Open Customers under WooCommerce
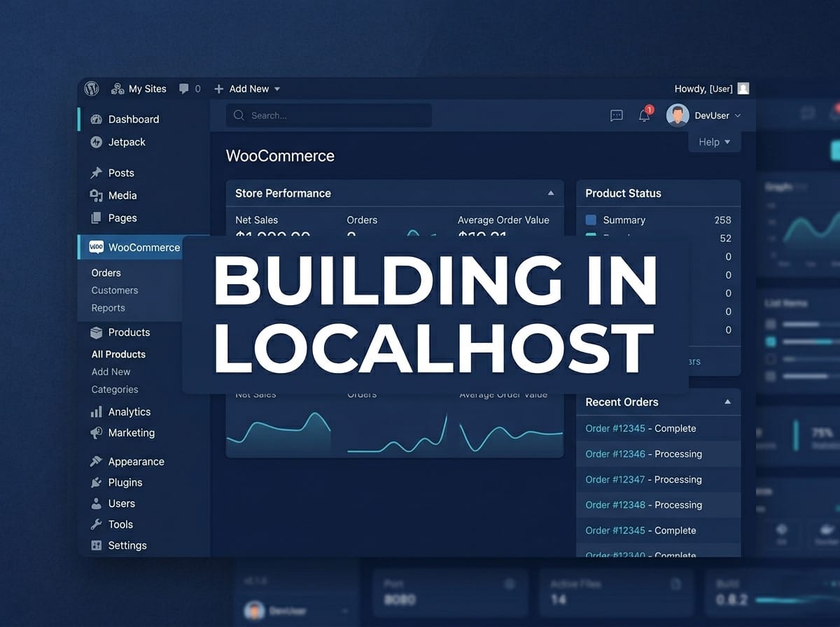Viewport: 840px width, 627px height. [115, 290]
